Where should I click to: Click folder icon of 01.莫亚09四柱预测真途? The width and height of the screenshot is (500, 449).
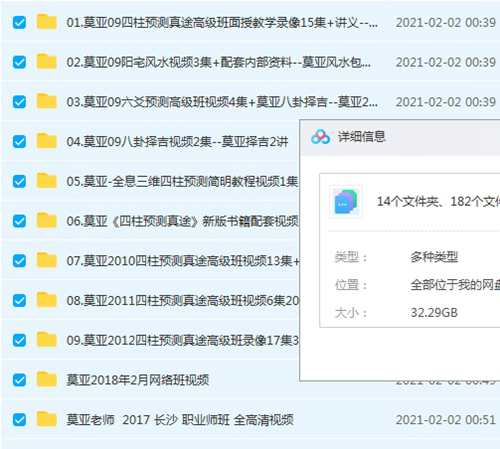[x=46, y=22]
